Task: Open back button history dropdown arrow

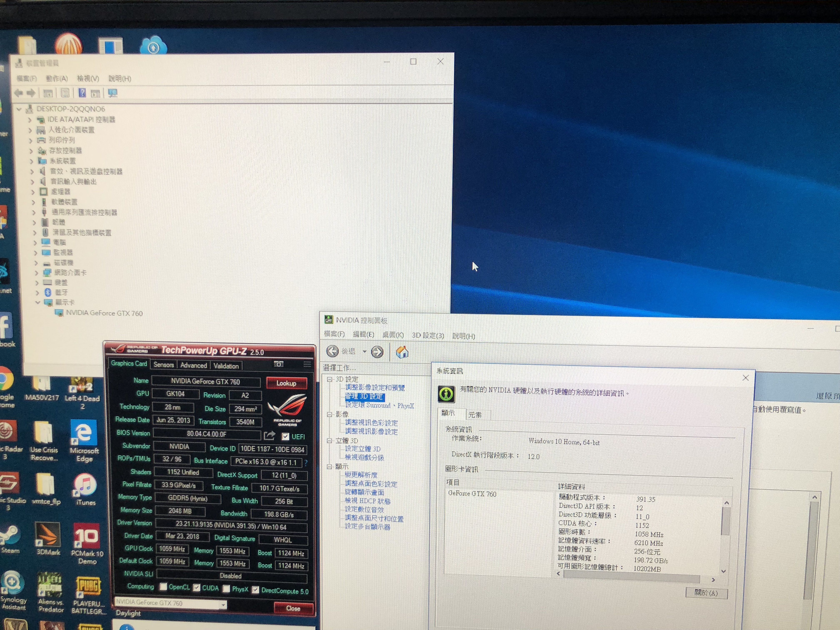Action: [x=364, y=352]
